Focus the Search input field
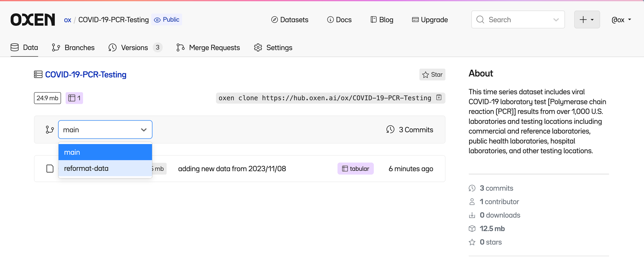Screen dimensions: 644x263 518,20
